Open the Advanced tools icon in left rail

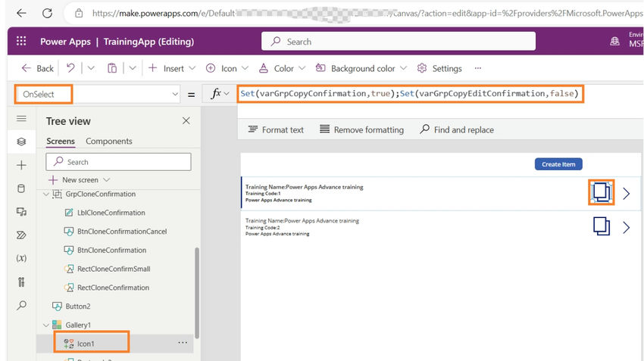(x=21, y=282)
